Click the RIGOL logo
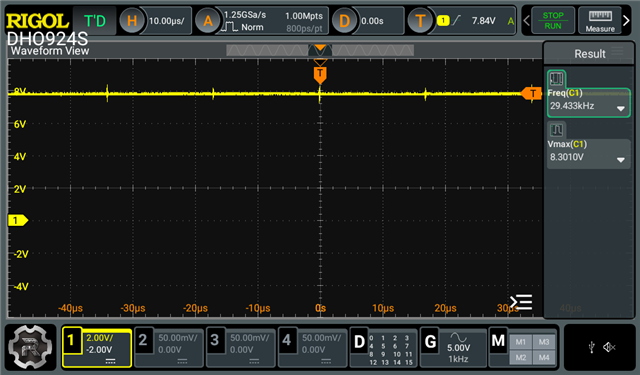Screen dimensions: 640x375 37,20
